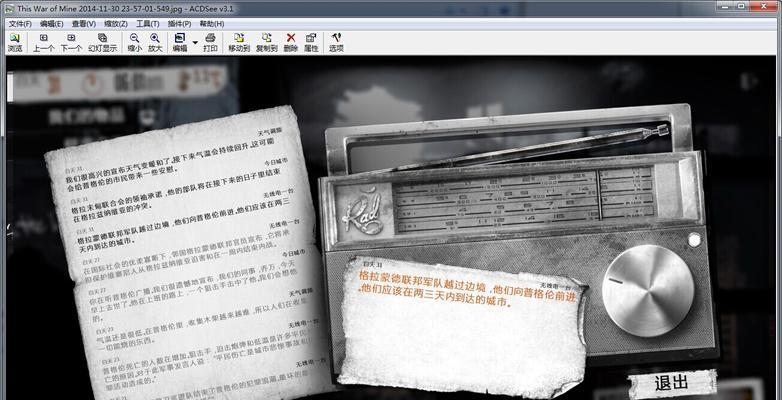Click the radio tuning knob in image
The image size is (782, 400).
pyautogui.click(x=648, y=290)
